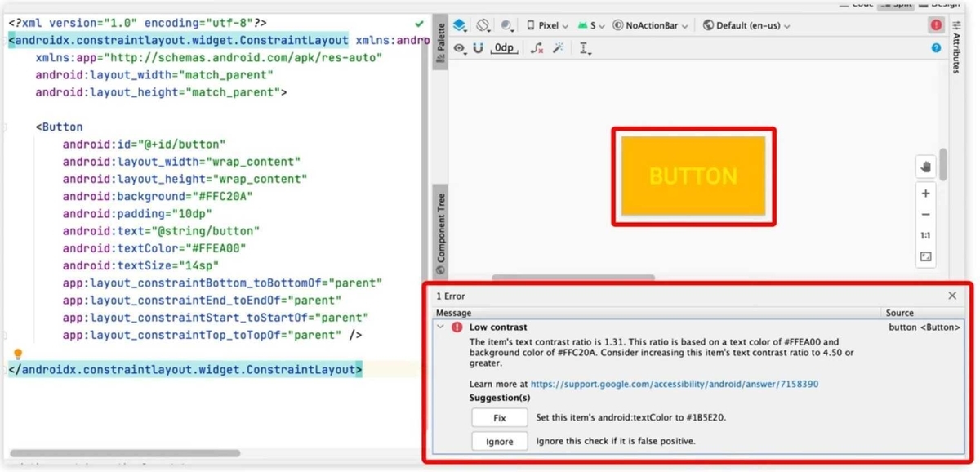Image resolution: width=980 pixels, height=472 pixels.
Task: Click the zoom in plus icon
Action: pos(926,193)
